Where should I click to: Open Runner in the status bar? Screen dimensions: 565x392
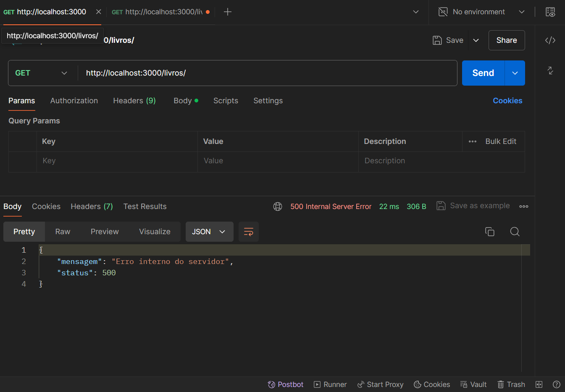tap(330, 384)
